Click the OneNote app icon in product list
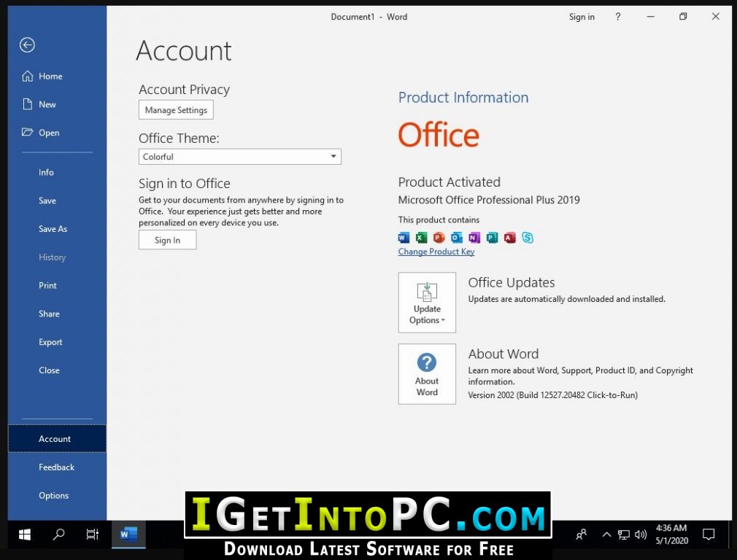 tap(474, 238)
